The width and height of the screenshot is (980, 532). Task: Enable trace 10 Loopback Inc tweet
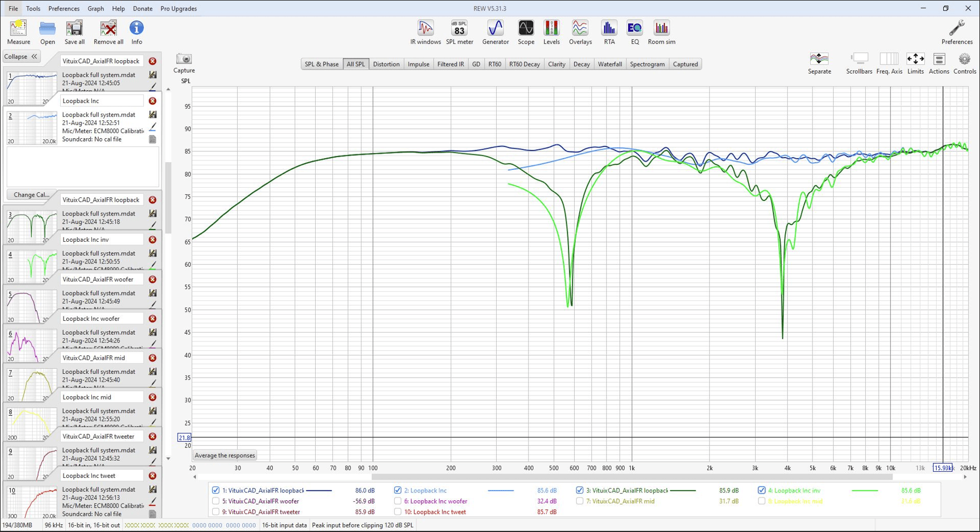coord(398,511)
